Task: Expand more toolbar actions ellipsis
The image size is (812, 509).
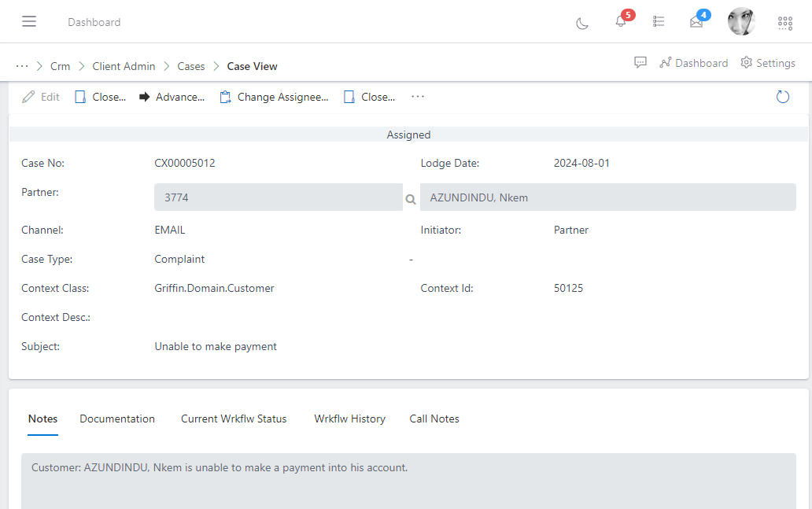Action: pos(418,97)
